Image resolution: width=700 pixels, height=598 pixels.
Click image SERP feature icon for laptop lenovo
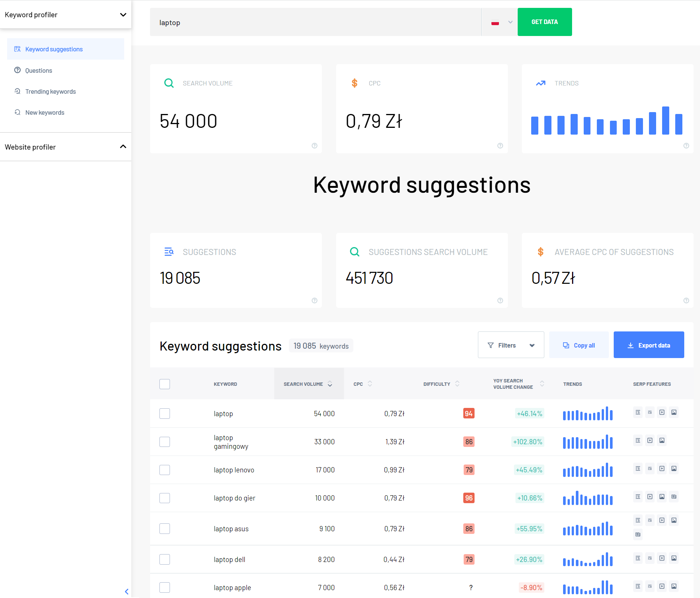coord(674,469)
